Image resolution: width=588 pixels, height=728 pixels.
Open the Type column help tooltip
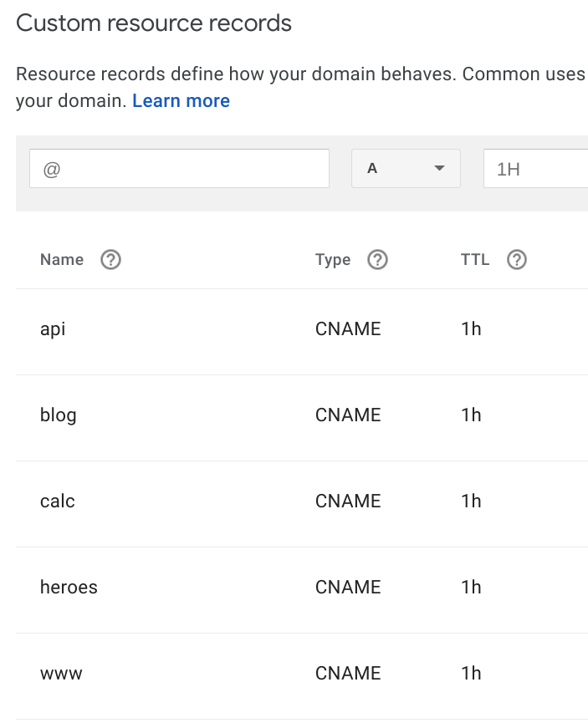(x=377, y=259)
